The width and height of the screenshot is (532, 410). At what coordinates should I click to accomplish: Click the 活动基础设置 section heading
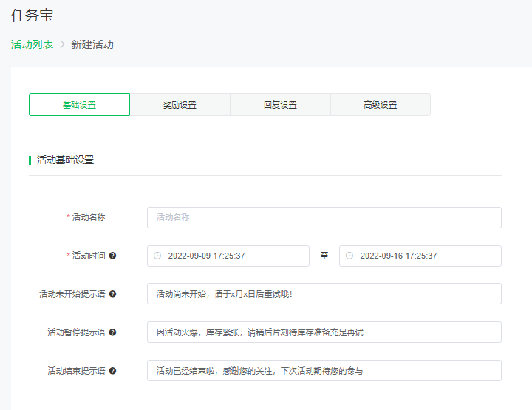coord(65,160)
